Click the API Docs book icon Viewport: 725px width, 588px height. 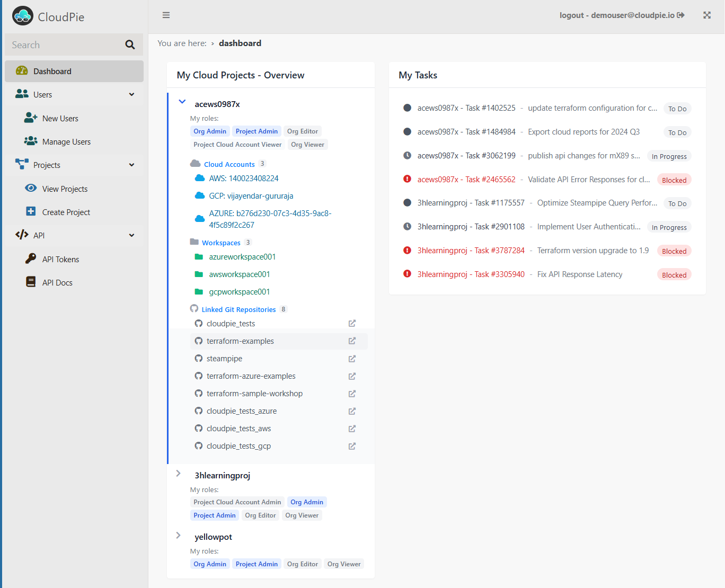[31, 282]
